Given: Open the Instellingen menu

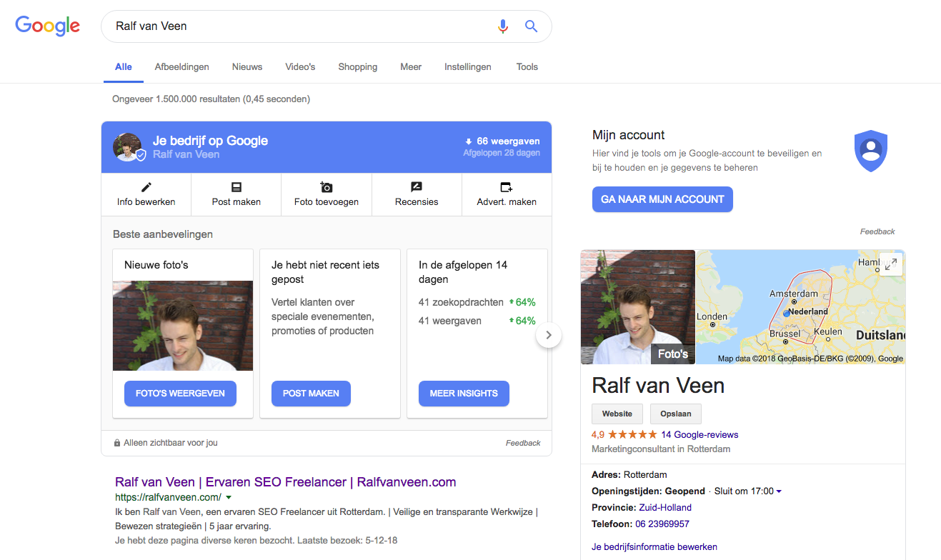Looking at the screenshot, I should coord(468,66).
